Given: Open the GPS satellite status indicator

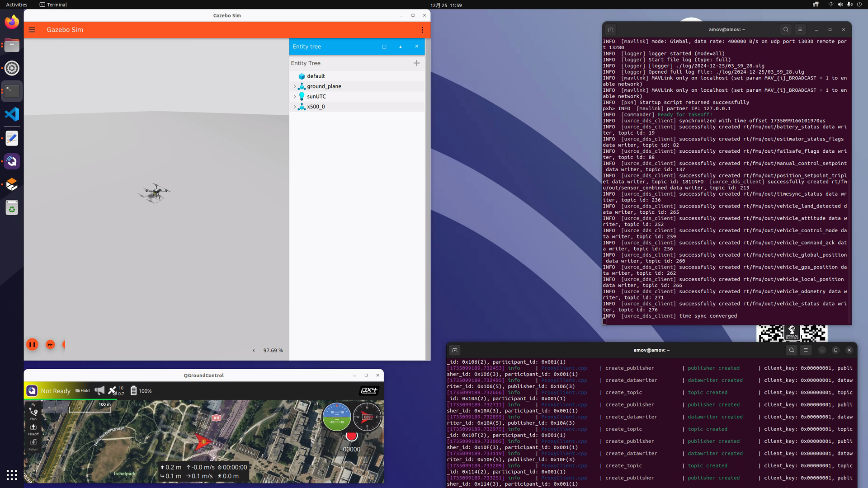Looking at the screenshot, I should 116,391.
